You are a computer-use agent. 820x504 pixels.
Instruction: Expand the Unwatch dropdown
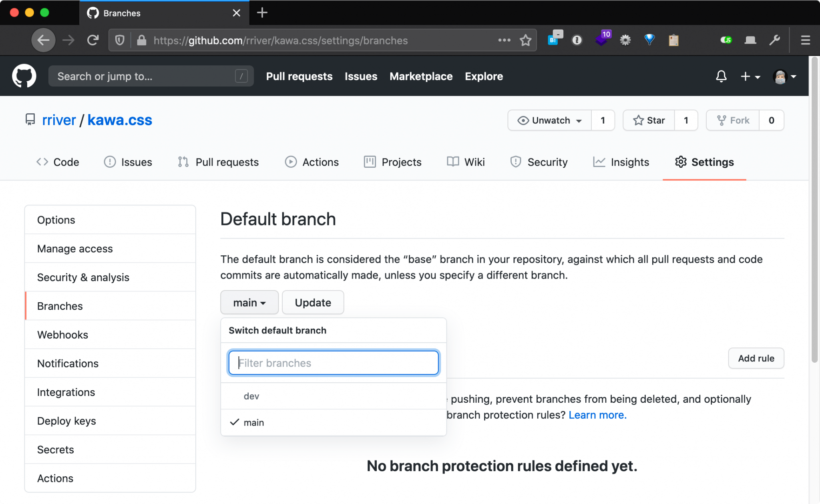(x=549, y=120)
